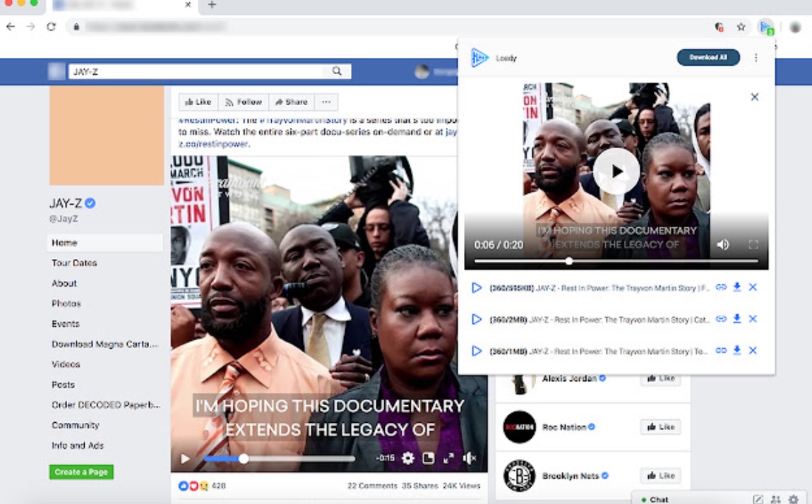Viewport: 812px width, 504px height.
Task: Click the Loady logo icon
Action: (x=479, y=57)
